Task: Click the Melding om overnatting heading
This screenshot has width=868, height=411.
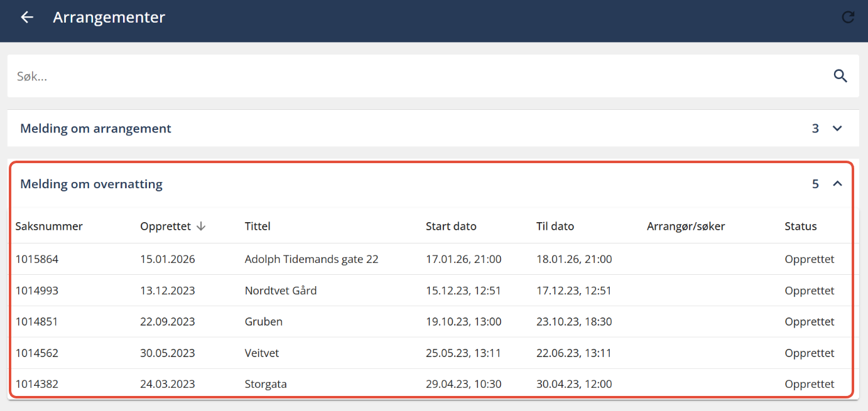Action: 91,184
